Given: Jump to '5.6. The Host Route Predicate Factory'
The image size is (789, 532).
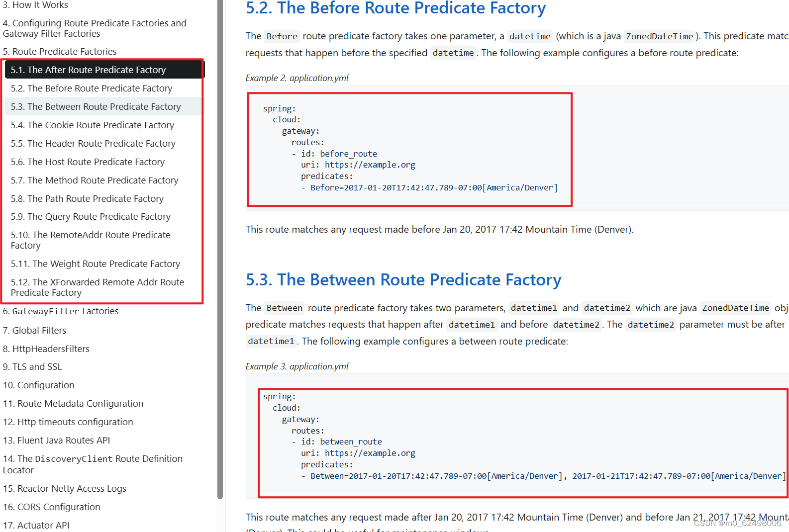Looking at the screenshot, I should coord(88,162).
